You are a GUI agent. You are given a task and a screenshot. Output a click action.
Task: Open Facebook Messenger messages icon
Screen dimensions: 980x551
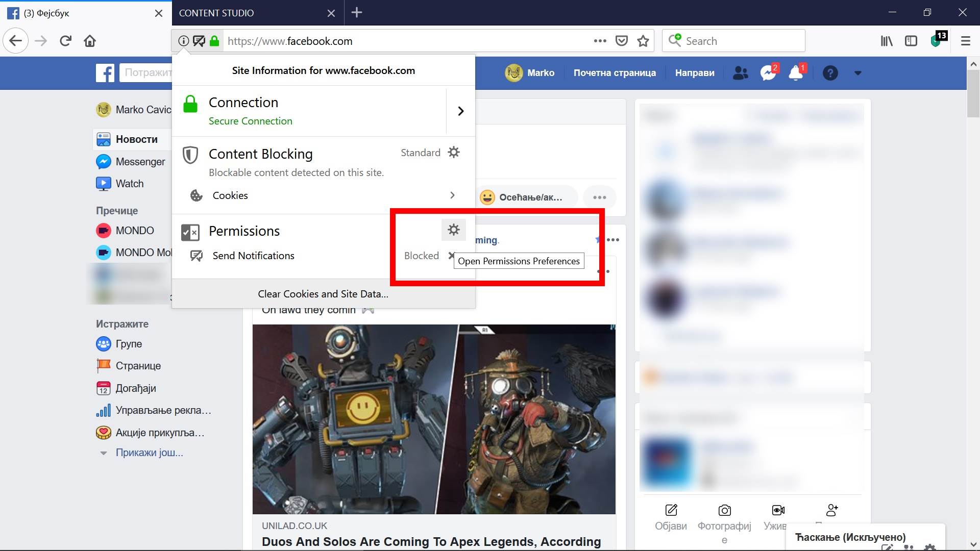coord(768,73)
